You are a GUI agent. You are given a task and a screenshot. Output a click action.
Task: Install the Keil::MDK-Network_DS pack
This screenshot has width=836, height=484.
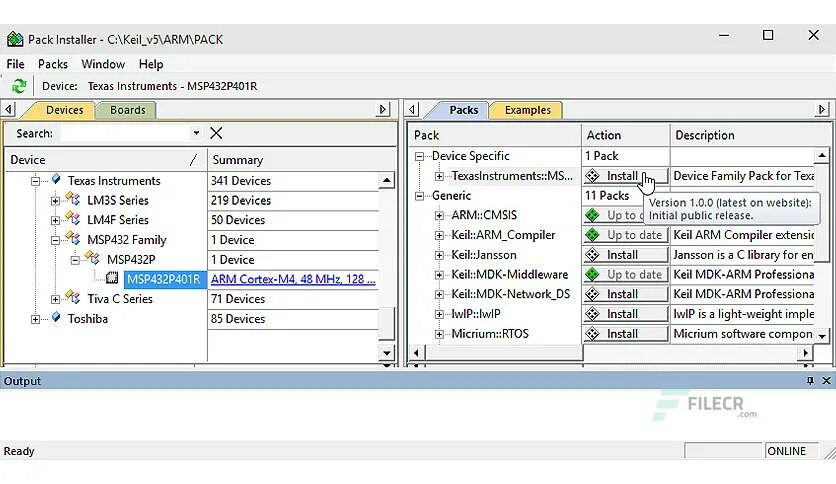point(625,294)
